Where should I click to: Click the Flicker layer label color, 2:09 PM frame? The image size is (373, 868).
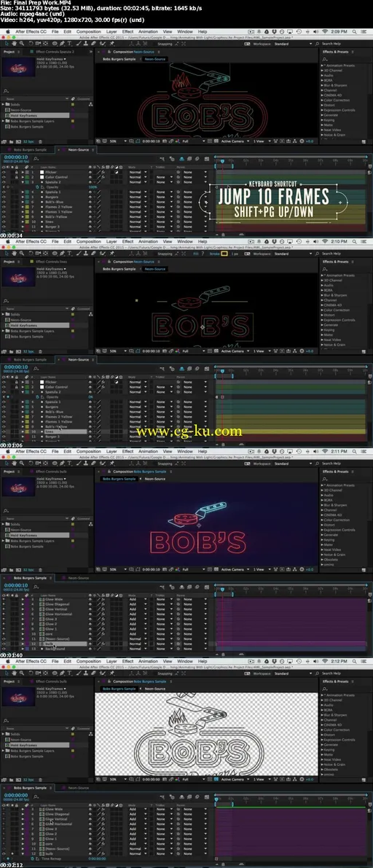coord(26,172)
